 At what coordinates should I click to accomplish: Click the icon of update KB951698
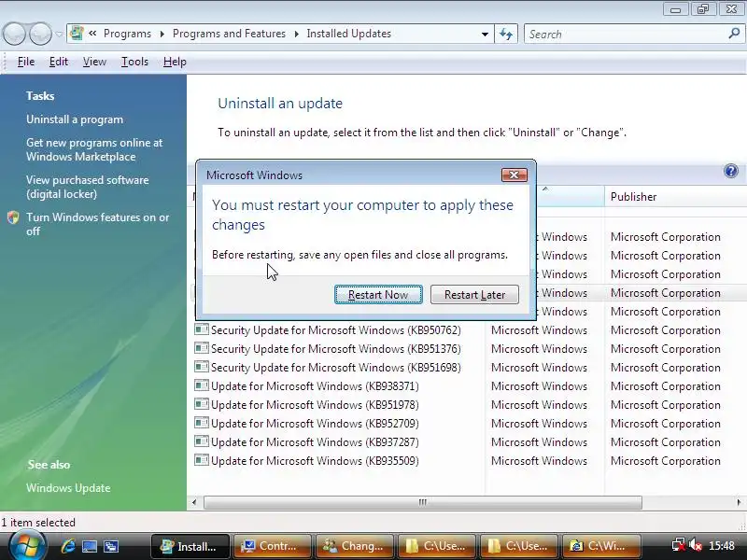(202, 366)
